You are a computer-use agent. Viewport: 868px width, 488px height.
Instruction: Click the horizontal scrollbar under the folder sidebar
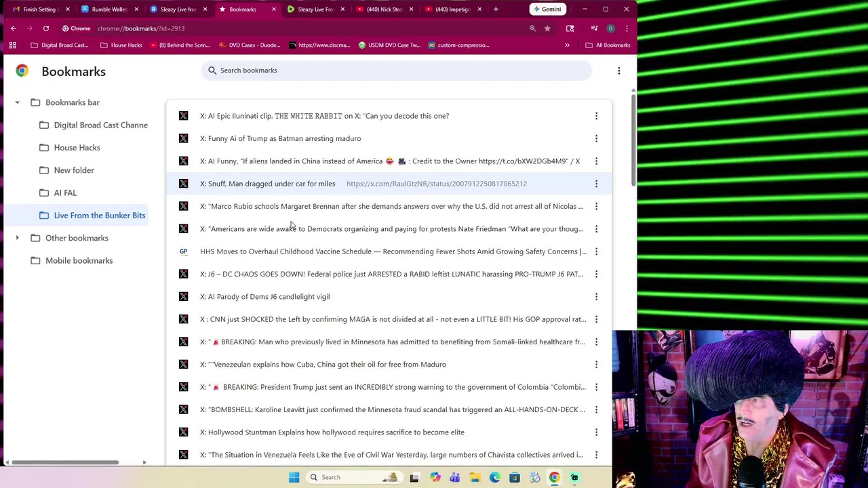pos(65,463)
